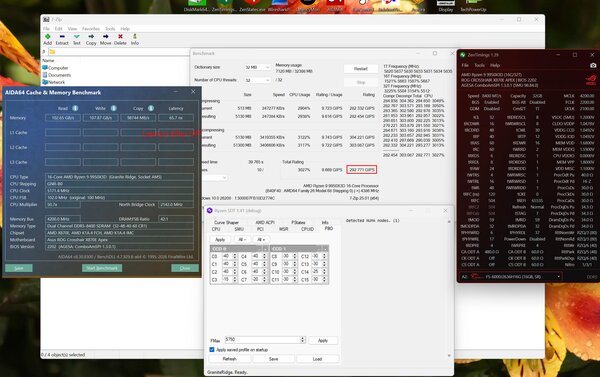This screenshot has width=600, height=377.
Task: Open the Favorites menu in 7-Zip
Action: coord(91,29)
